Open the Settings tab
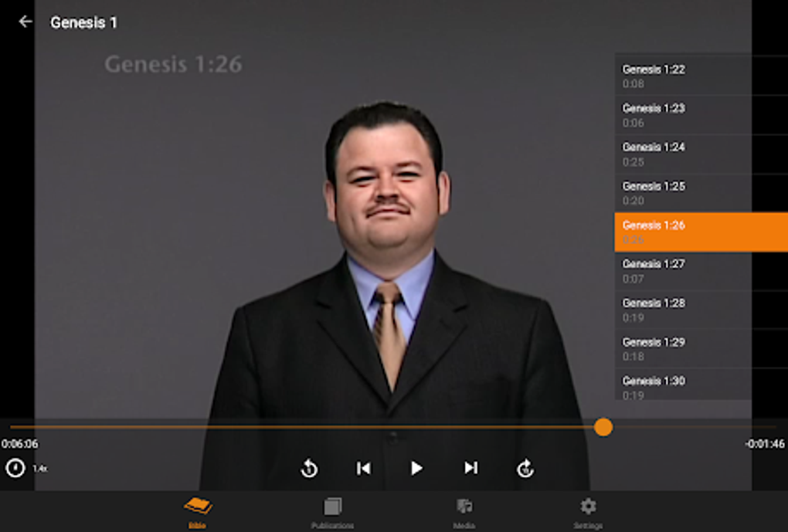This screenshot has height=532, width=788. point(587,507)
